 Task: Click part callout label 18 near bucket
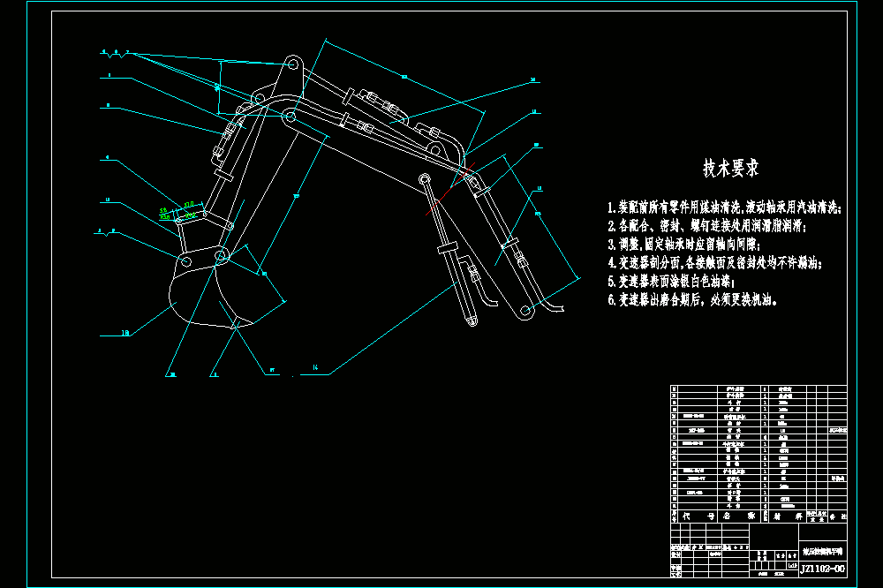coord(125,333)
